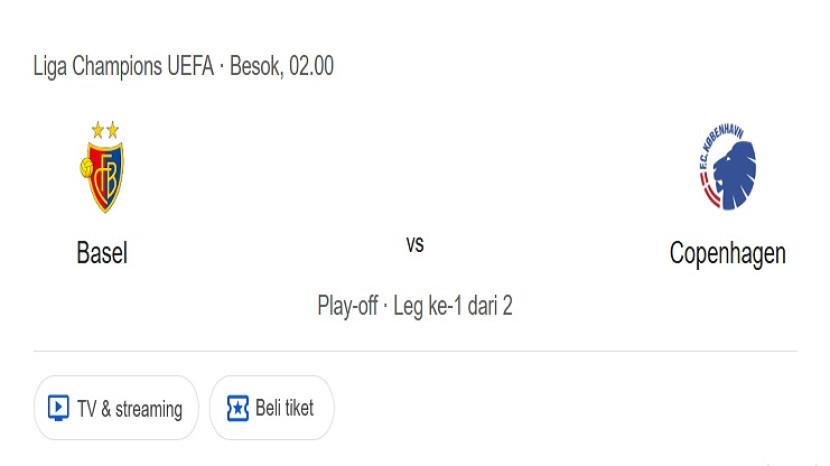Select the Basel team name
This screenshot has height=466, width=830.
pos(102,254)
